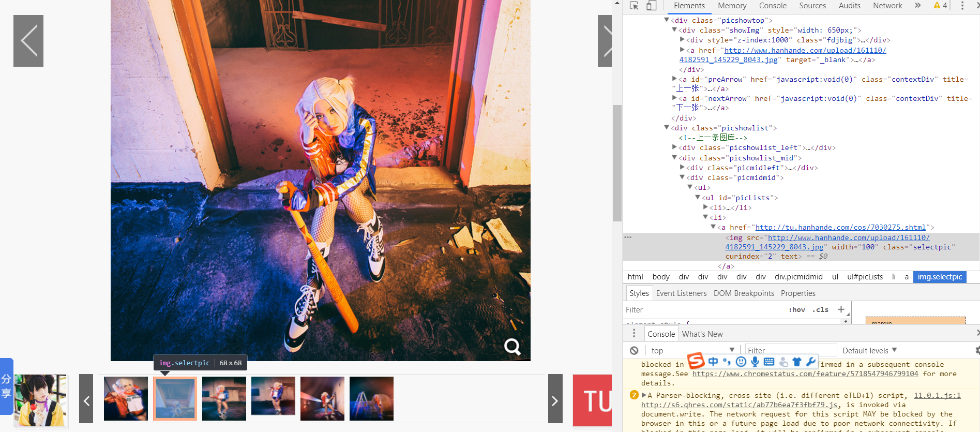Open the top execution context dropdown

coord(692,350)
